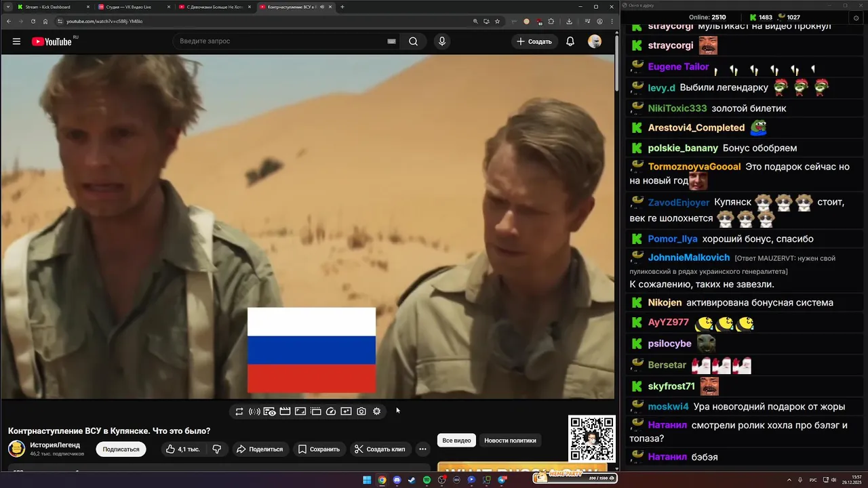Click the YouTube search magnifier button
Viewport: 868px width, 488px height.
[413, 41]
